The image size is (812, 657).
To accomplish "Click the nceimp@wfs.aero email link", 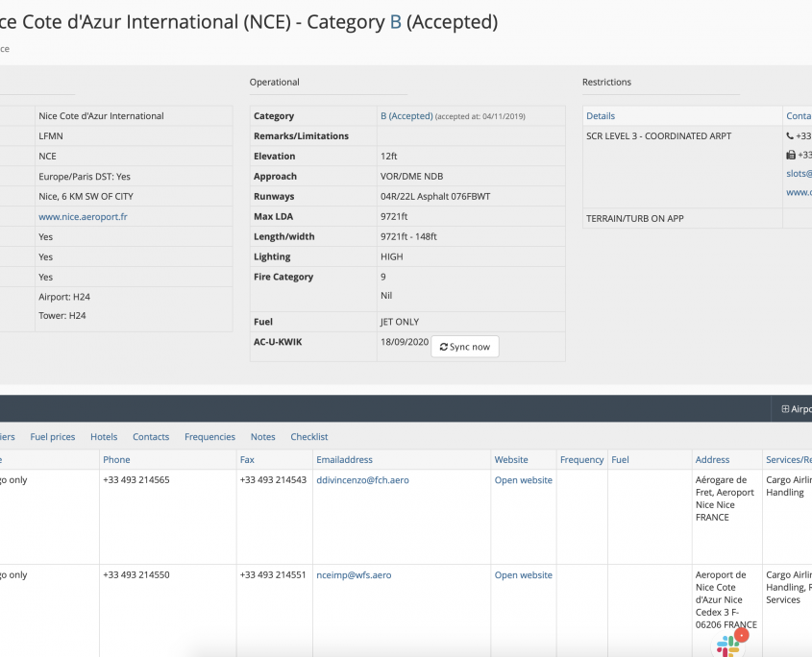I will [354, 575].
